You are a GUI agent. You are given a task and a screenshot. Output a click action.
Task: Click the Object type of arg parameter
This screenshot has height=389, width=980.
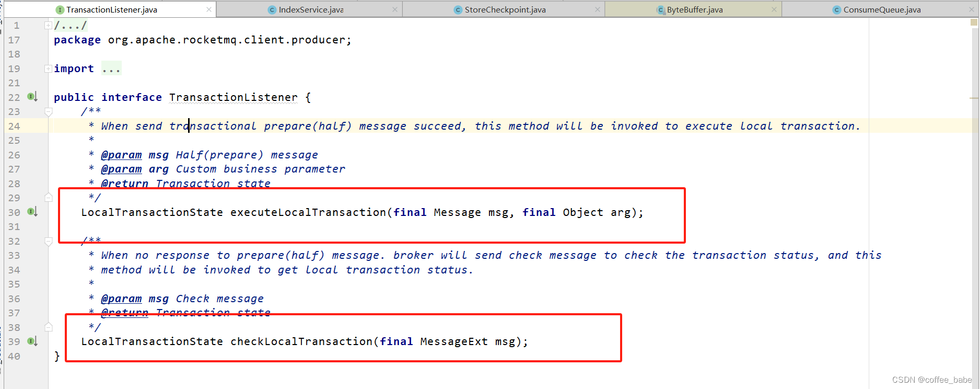click(x=582, y=212)
